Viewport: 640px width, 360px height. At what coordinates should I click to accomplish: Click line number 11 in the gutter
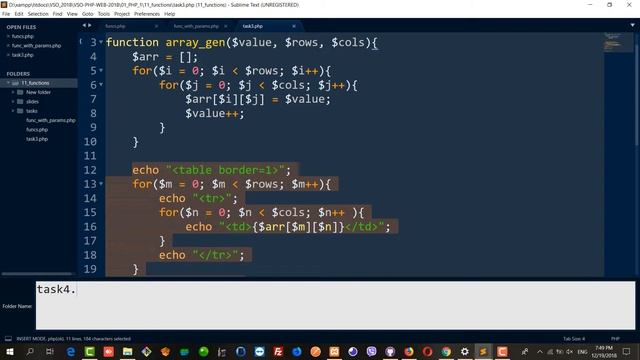(90, 156)
